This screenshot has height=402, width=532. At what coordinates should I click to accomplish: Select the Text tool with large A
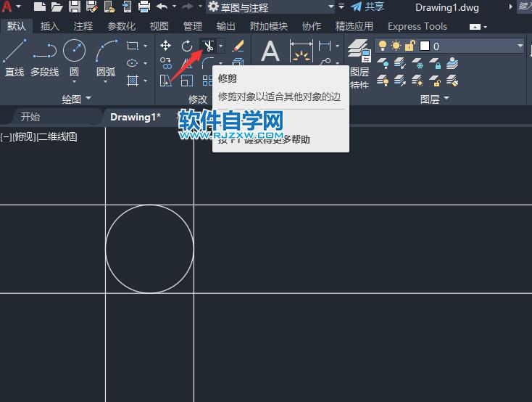pos(270,51)
